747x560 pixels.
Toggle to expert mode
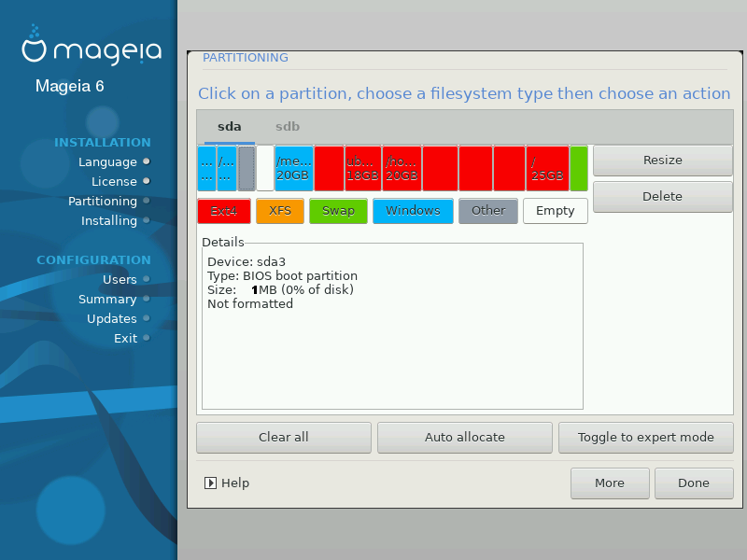(x=645, y=438)
